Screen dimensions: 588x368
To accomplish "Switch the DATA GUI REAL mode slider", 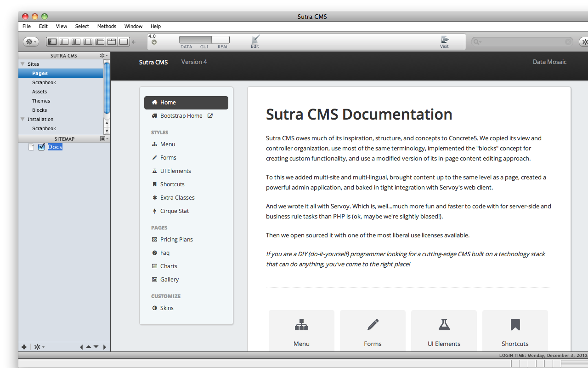I will 204,40.
